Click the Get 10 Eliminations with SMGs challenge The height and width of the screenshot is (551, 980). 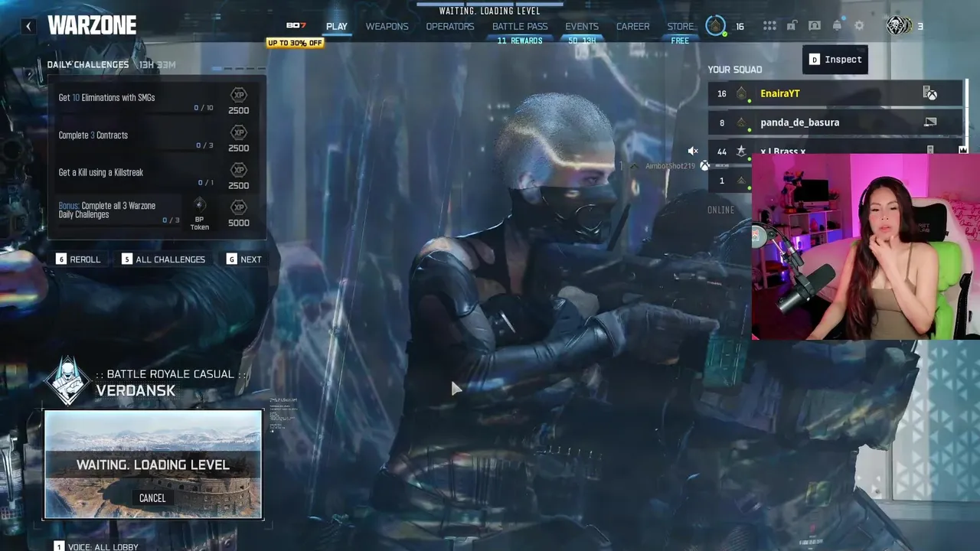(156, 100)
